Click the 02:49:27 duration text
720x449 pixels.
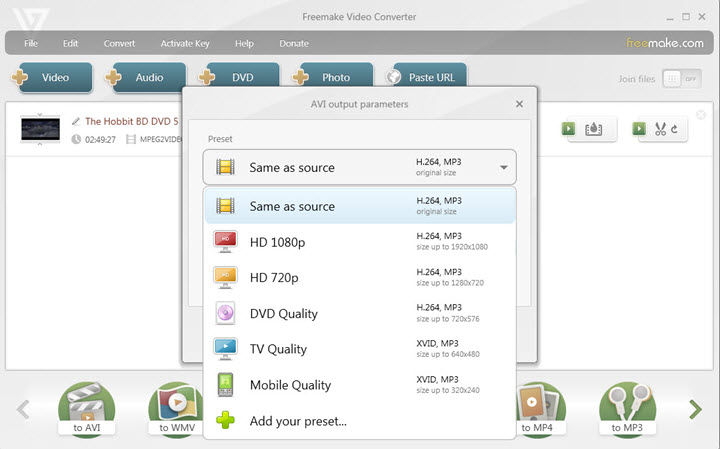[101, 140]
